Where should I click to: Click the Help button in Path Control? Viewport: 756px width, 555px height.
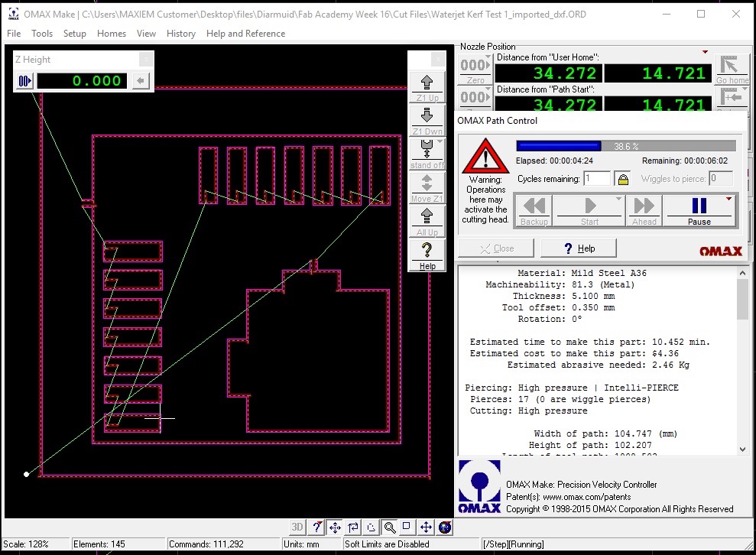click(x=579, y=248)
